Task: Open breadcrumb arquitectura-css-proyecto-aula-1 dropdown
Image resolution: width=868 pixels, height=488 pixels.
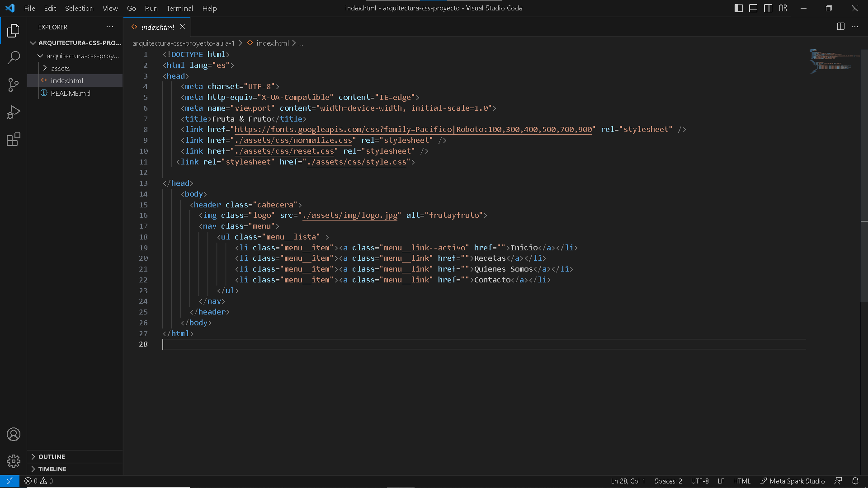Action: tap(184, 43)
